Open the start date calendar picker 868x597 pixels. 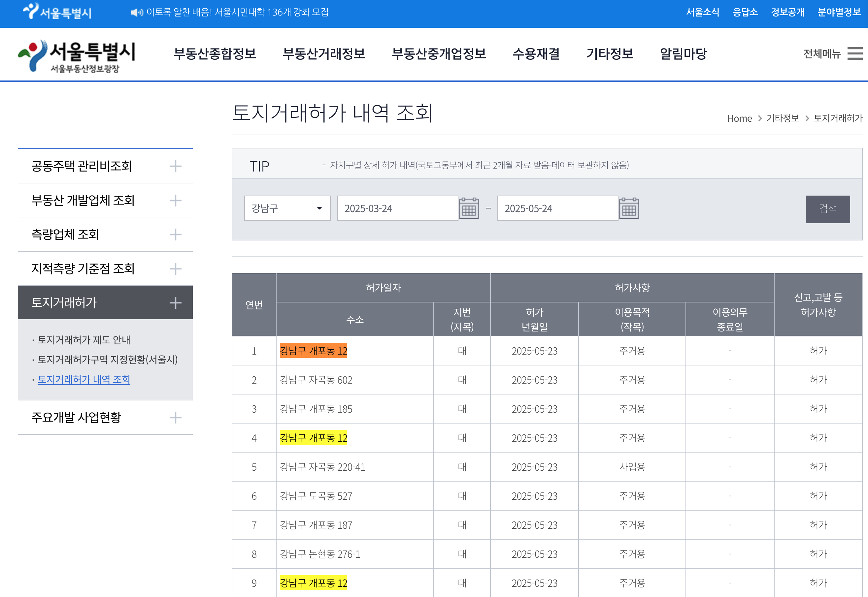pyautogui.click(x=469, y=208)
